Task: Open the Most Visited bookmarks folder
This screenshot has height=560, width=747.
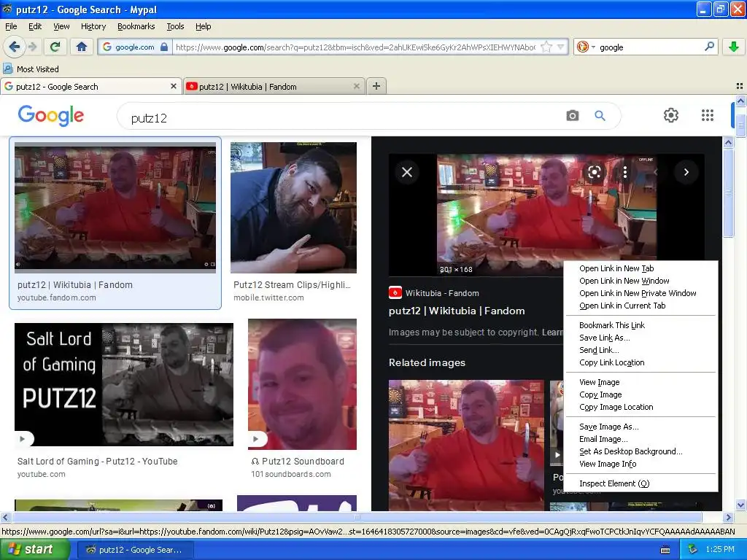Action: (31, 69)
